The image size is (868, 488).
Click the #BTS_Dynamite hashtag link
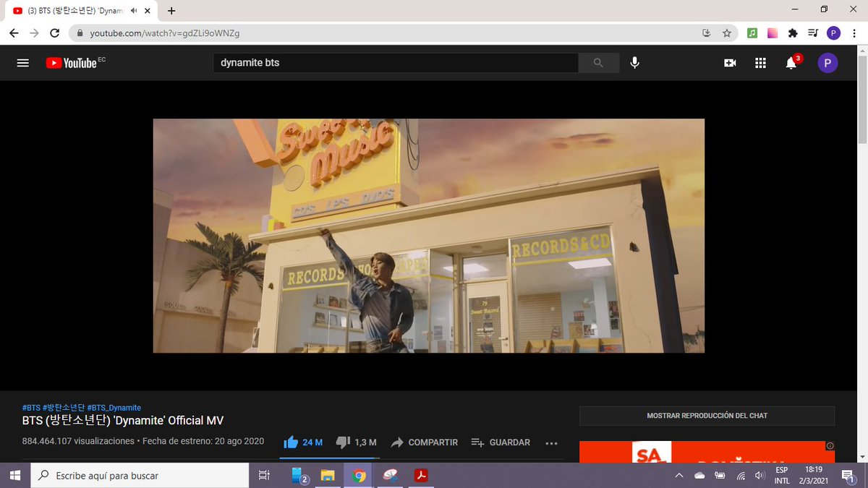tap(114, 408)
